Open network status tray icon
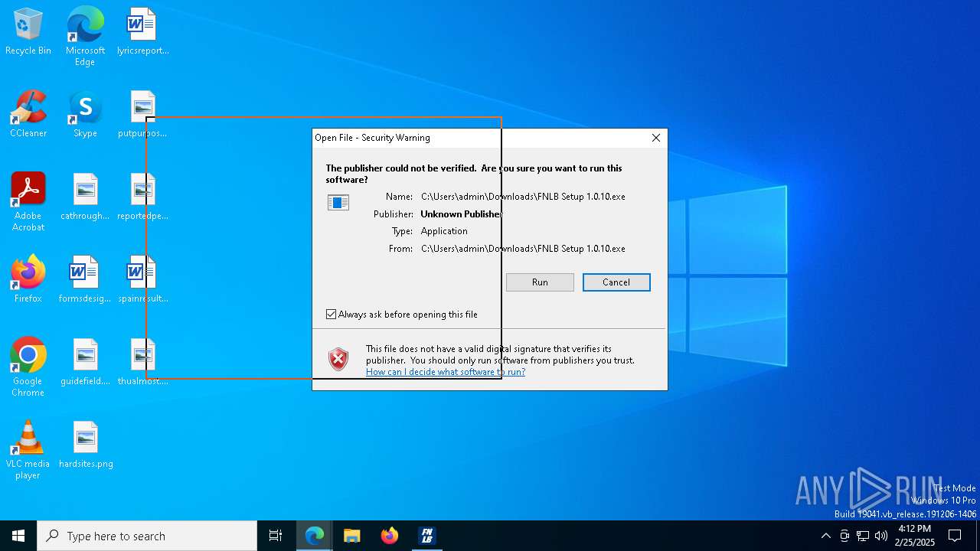This screenshot has width=980, height=551. (863, 536)
